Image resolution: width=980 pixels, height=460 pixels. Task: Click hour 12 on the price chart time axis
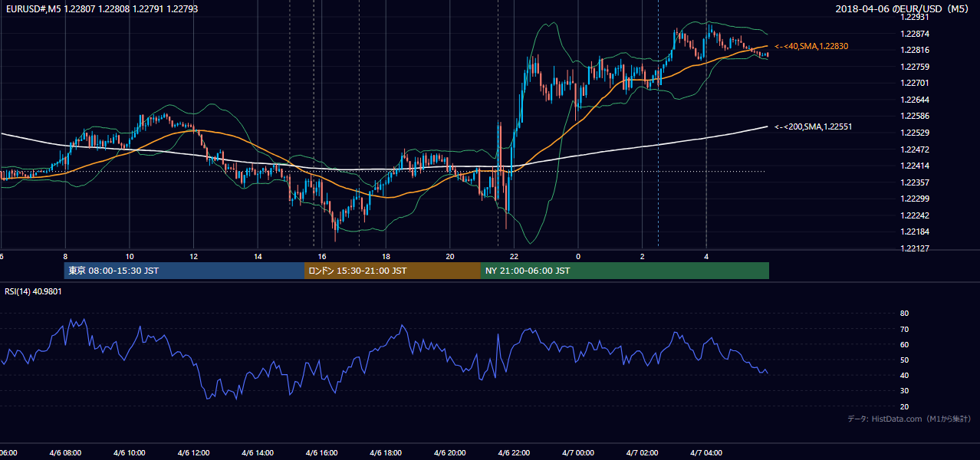pyautogui.click(x=193, y=256)
